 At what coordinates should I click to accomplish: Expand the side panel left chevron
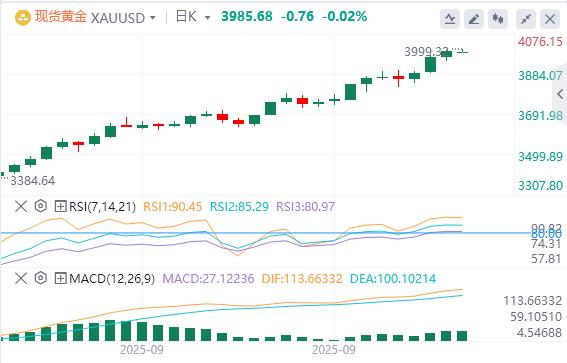click(560, 94)
